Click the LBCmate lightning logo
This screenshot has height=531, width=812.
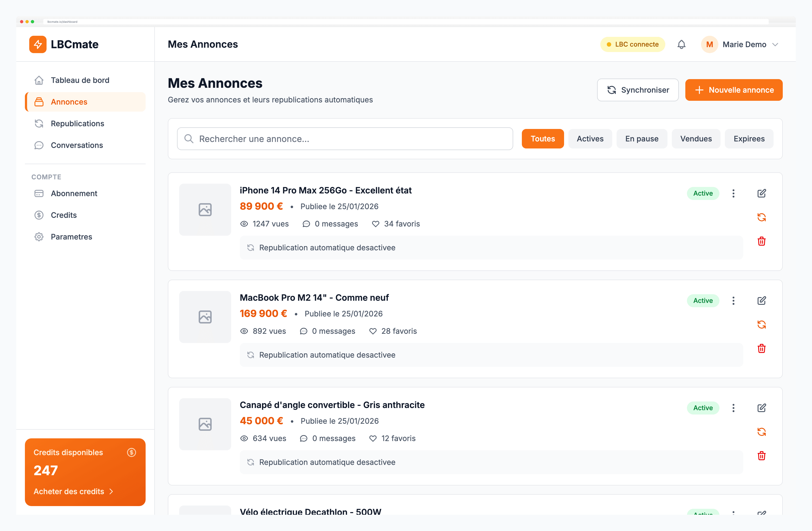click(38, 44)
